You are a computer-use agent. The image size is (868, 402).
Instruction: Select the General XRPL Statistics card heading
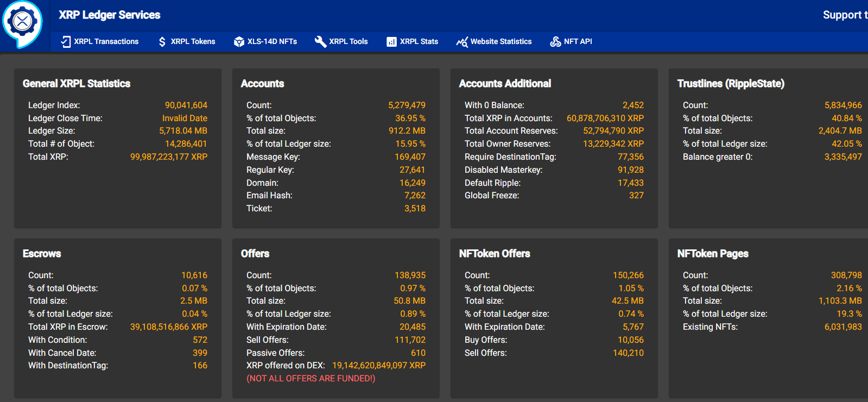(x=77, y=84)
